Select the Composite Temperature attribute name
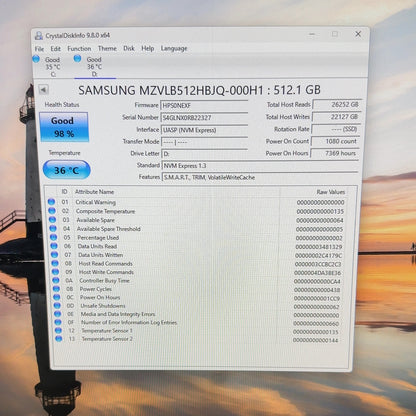Screen dimensions: 416x416 [105, 211]
